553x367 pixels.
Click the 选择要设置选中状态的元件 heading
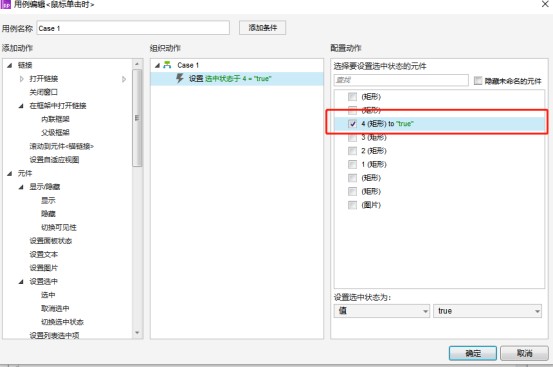(380, 66)
